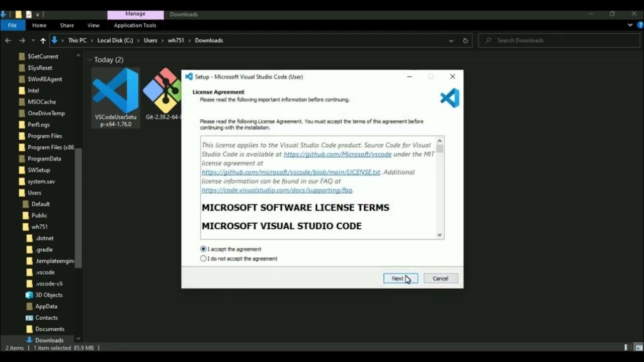Open recent locations dropdown arrow

33,40
